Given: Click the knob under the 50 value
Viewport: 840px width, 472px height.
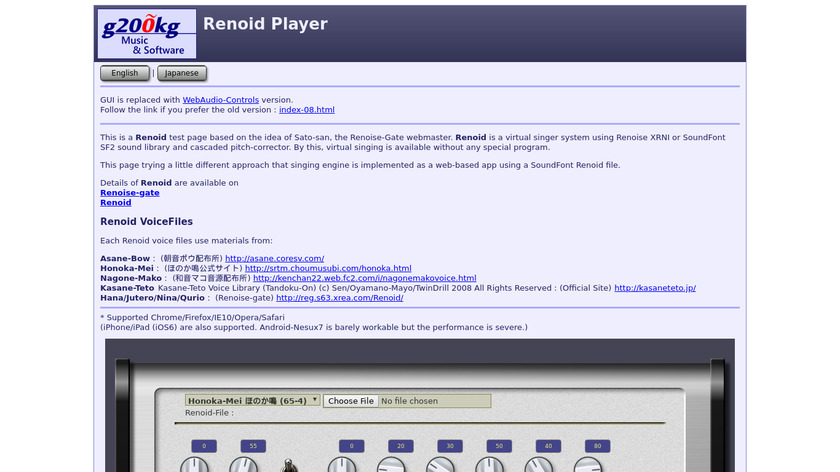Looking at the screenshot, I should tap(490, 465).
